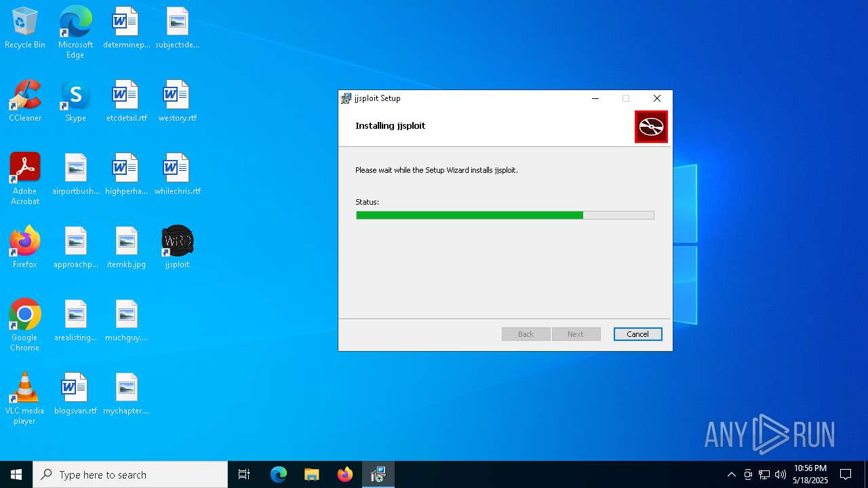Click the green installation progress bar
The image size is (868, 488).
click(505, 215)
